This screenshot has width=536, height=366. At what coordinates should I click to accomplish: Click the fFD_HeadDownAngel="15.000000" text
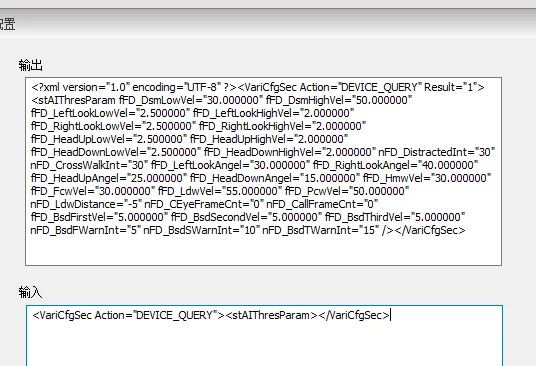point(275,178)
